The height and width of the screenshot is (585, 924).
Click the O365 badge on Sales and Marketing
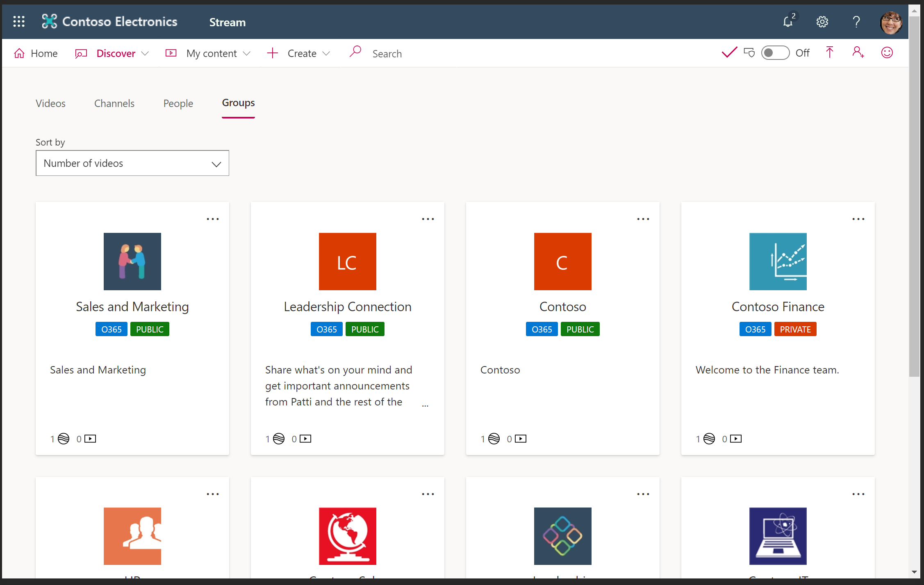112,329
